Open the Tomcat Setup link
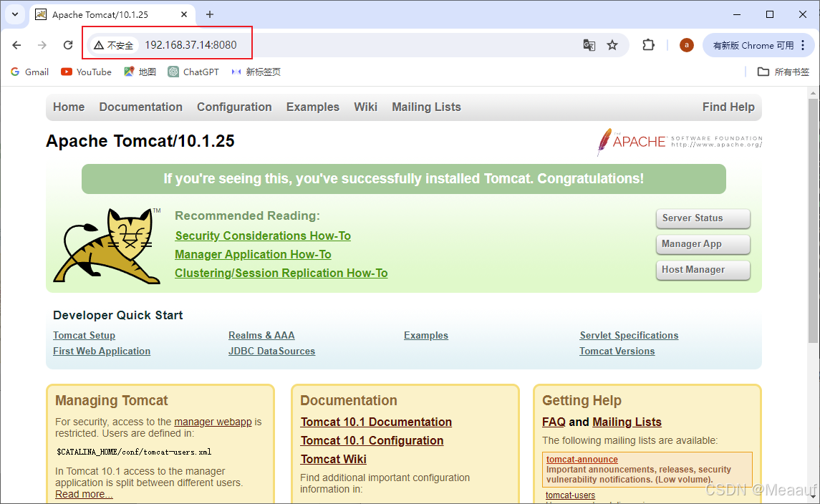Viewport: 820px width, 504px height. click(85, 336)
